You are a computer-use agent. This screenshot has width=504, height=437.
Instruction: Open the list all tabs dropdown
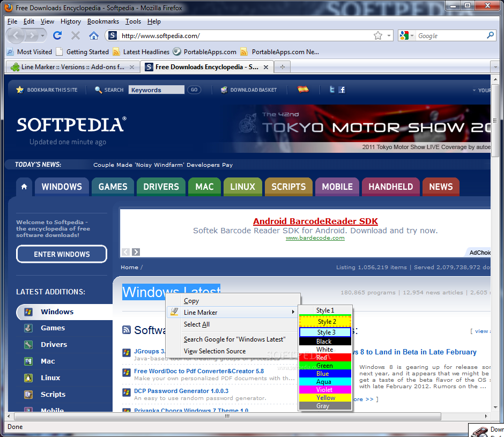point(495,67)
